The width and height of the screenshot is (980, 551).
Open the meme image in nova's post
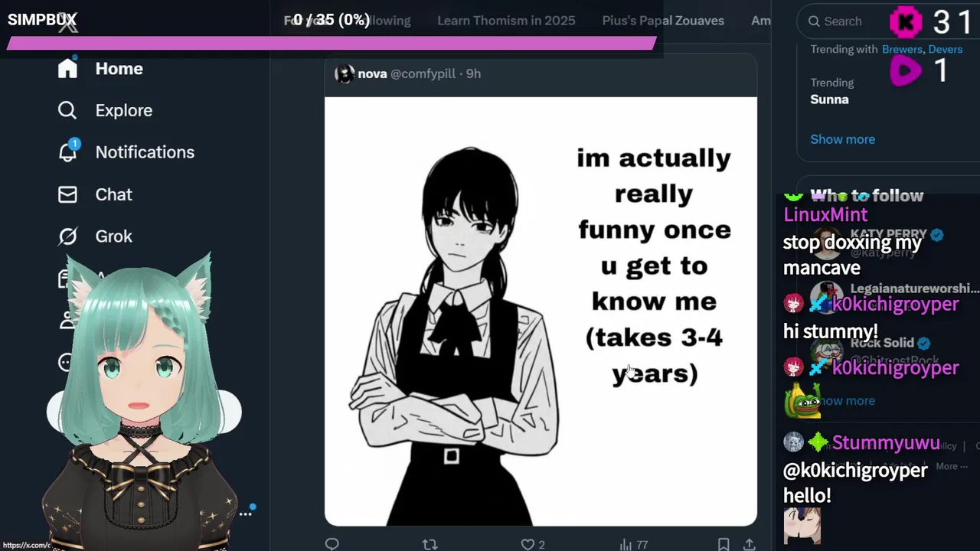tap(541, 311)
